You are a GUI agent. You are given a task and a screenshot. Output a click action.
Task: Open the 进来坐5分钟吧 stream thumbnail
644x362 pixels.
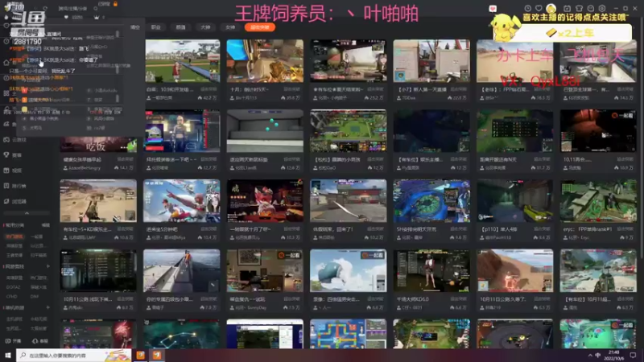click(182, 200)
